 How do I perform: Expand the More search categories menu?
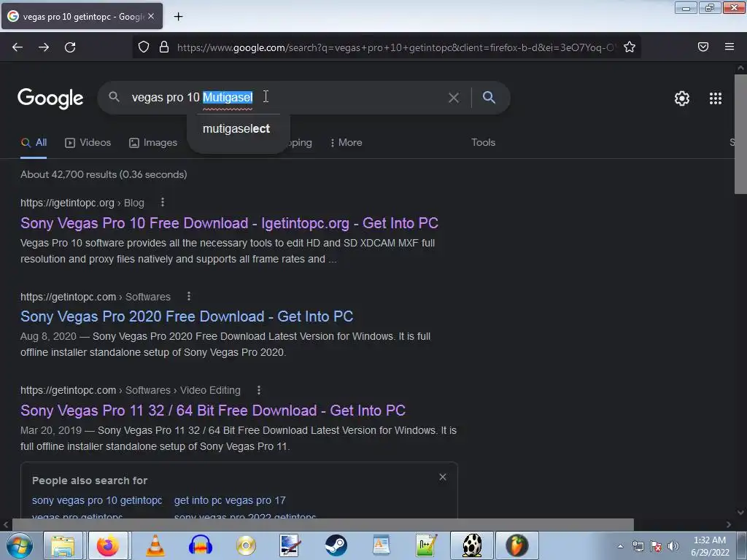point(346,142)
